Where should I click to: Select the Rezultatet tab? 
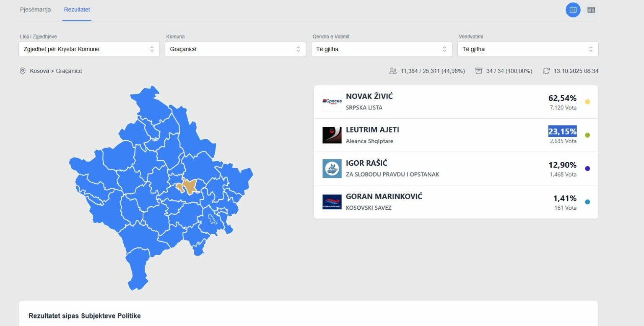[x=77, y=10]
